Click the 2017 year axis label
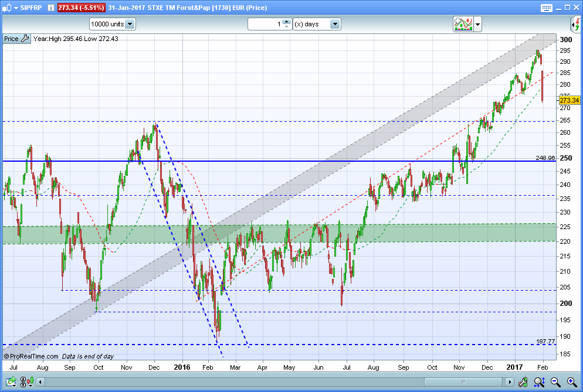The height and width of the screenshot is (392, 583). click(x=514, y=367)
